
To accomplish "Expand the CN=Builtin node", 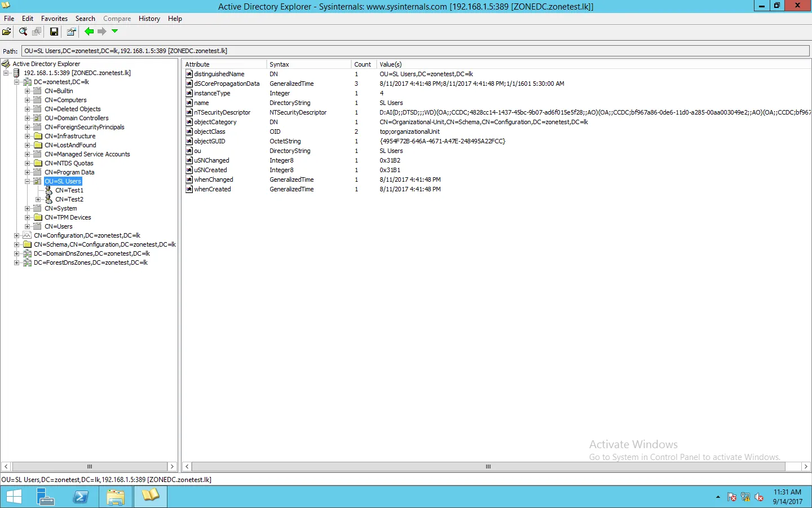I will pos(28,91).
